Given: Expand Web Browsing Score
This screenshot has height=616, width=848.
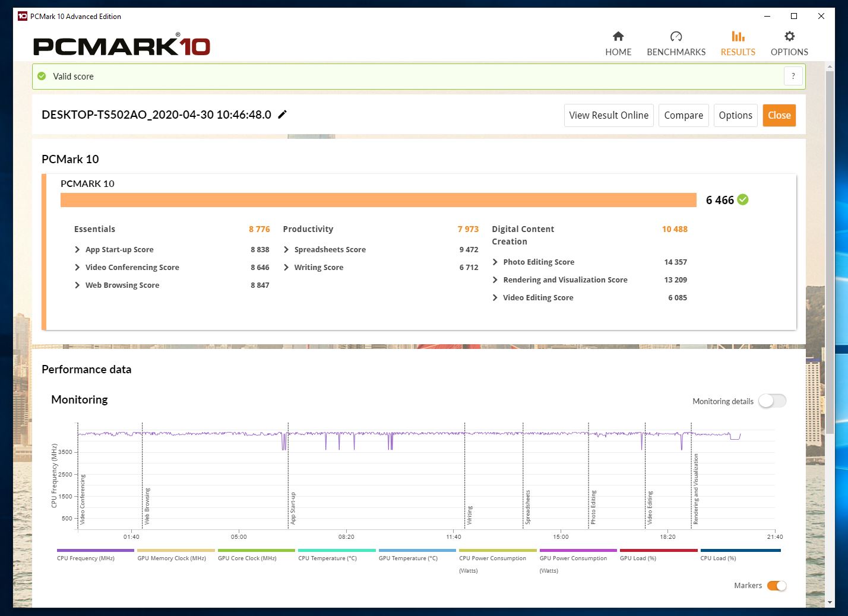Looking at the screenshot, I should (77, 285).
